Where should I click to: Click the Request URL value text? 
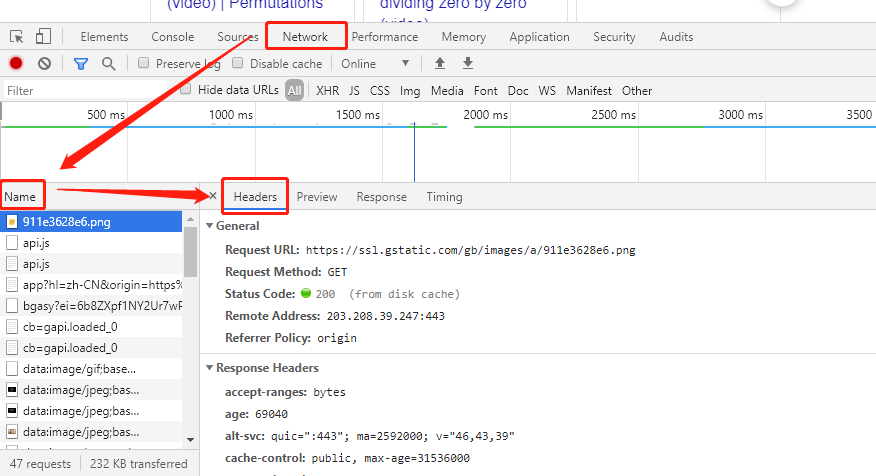pos(470,250)
